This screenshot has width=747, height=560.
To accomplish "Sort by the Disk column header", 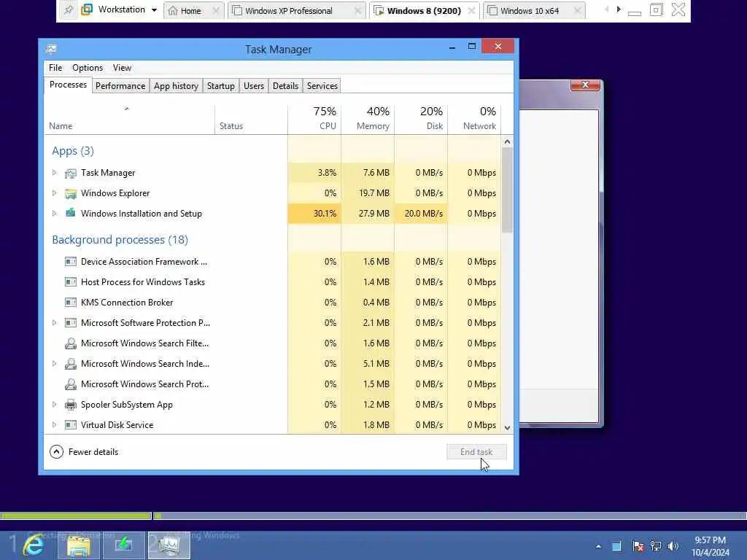I will [x=421, y=118].
